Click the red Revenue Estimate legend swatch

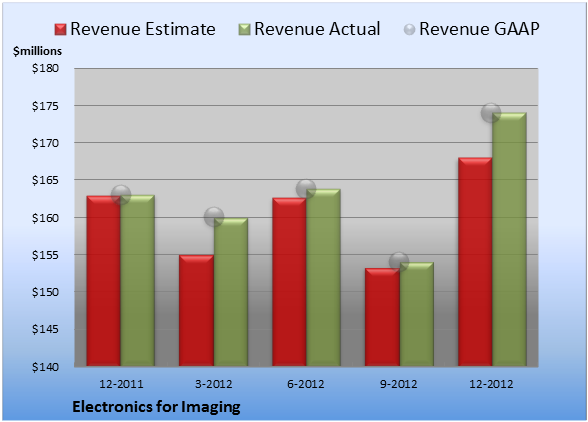pyautogui.click(x=60, y=30)
